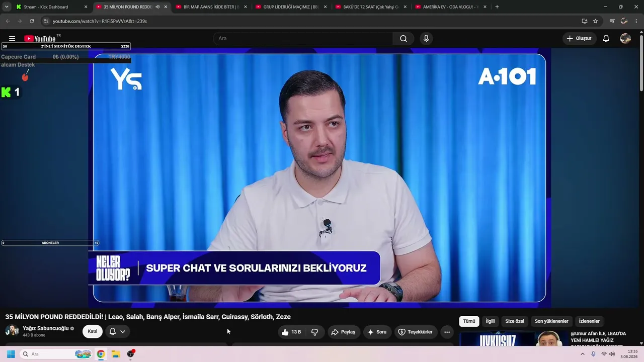Go back in Chrome history
The image size is (644, 362).
coord(8,21)
